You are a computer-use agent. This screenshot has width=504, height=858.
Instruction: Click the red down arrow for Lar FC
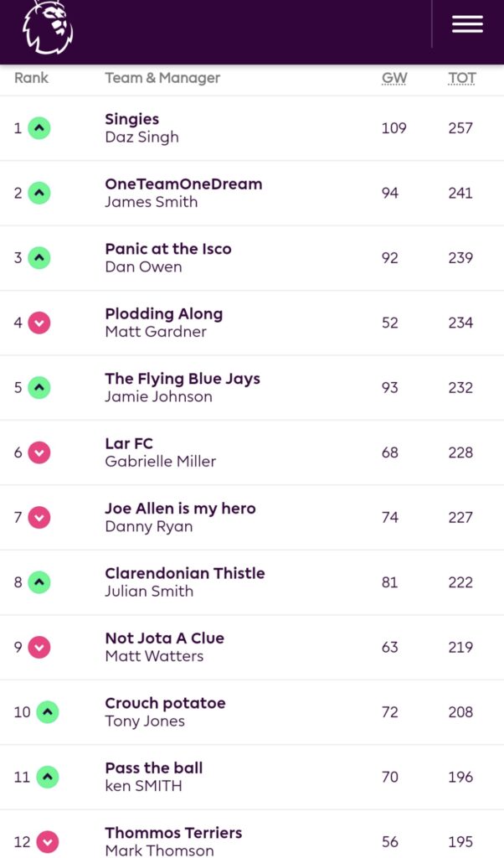pyautogui.click(x=39, y=452)
